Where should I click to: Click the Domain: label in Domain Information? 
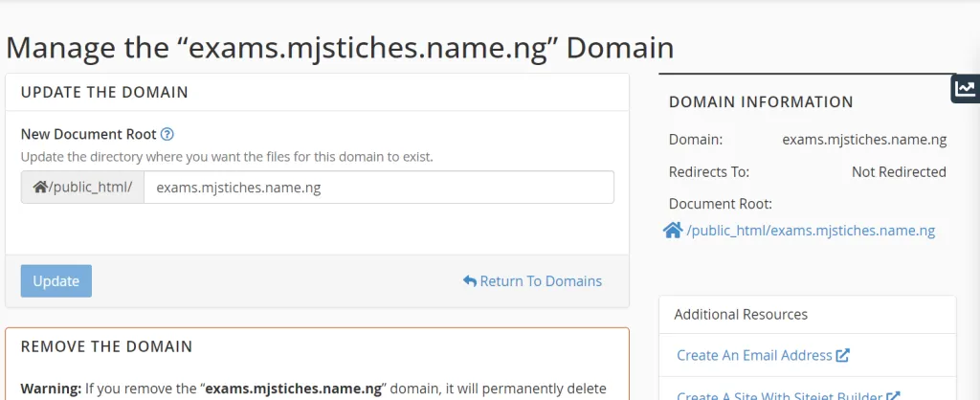[696, 140]
